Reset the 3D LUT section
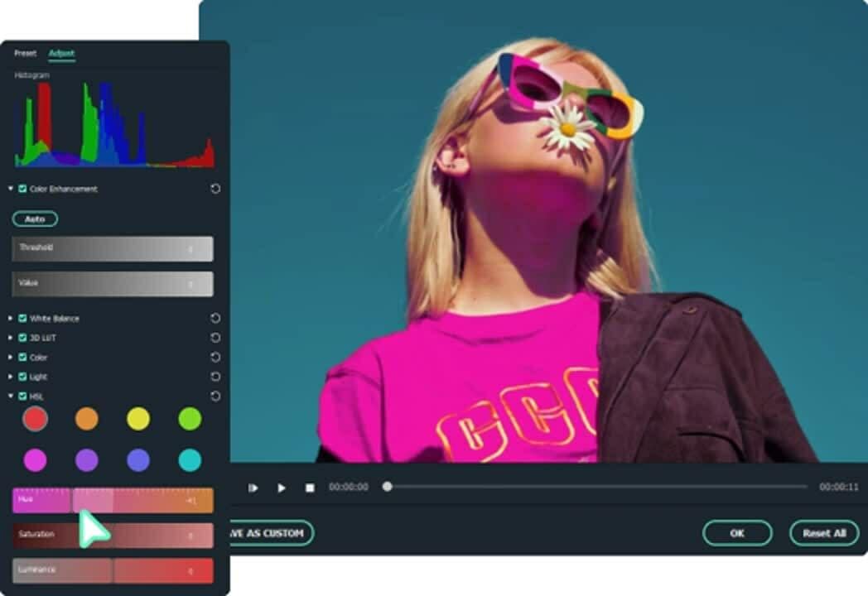 [215, 338]
